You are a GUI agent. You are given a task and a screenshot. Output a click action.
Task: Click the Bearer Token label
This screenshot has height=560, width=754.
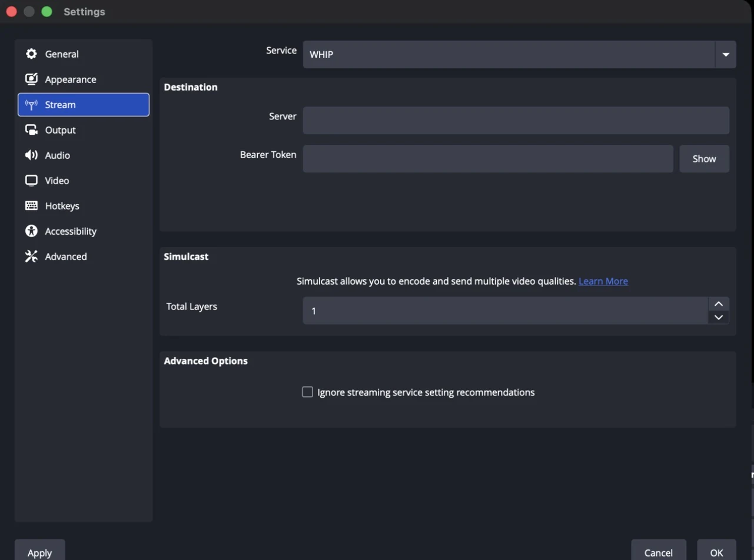268,155
